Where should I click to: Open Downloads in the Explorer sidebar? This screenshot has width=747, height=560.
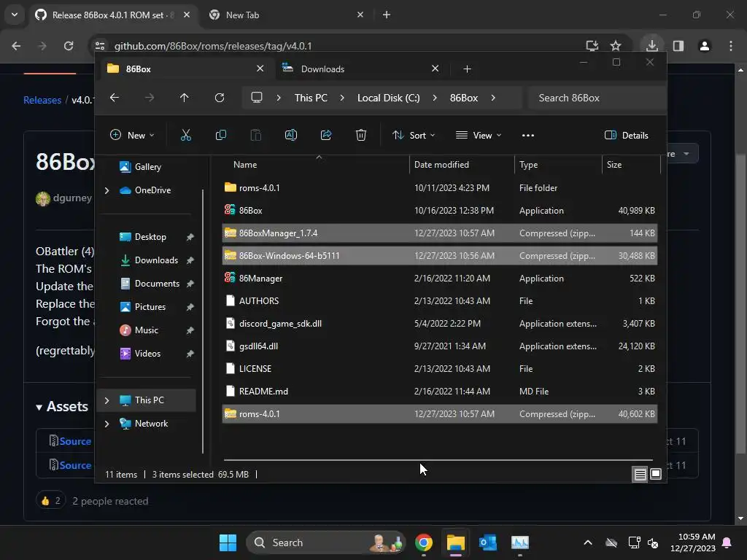click(156, 260)
